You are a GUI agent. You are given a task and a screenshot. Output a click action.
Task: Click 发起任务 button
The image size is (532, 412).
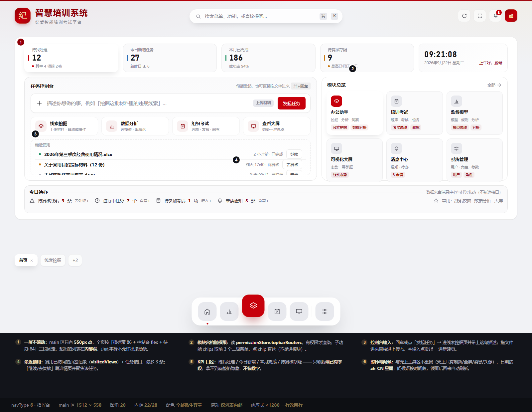(292, 103)
